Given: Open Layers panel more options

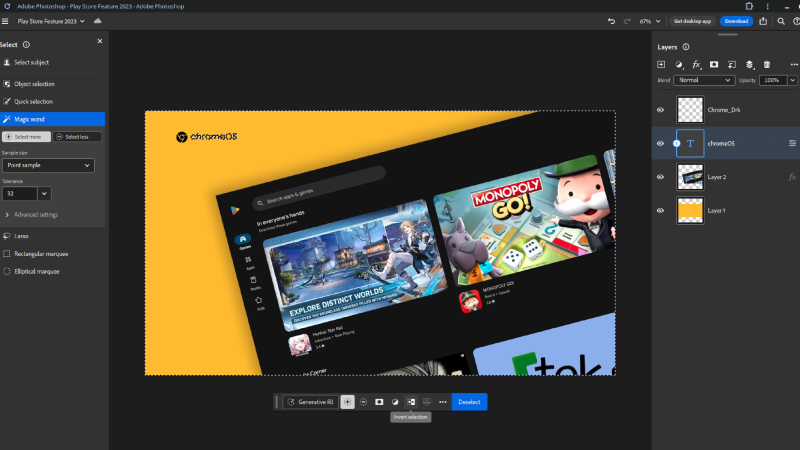Looking at the screenshot, I should (794, 65).
